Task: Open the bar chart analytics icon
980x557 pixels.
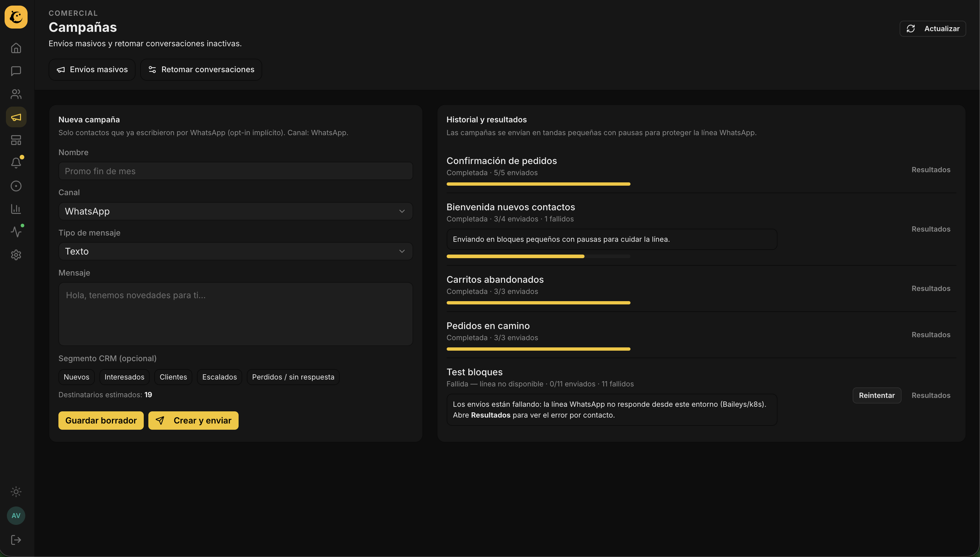Action: pyautogui.click(x=16, y=209)
